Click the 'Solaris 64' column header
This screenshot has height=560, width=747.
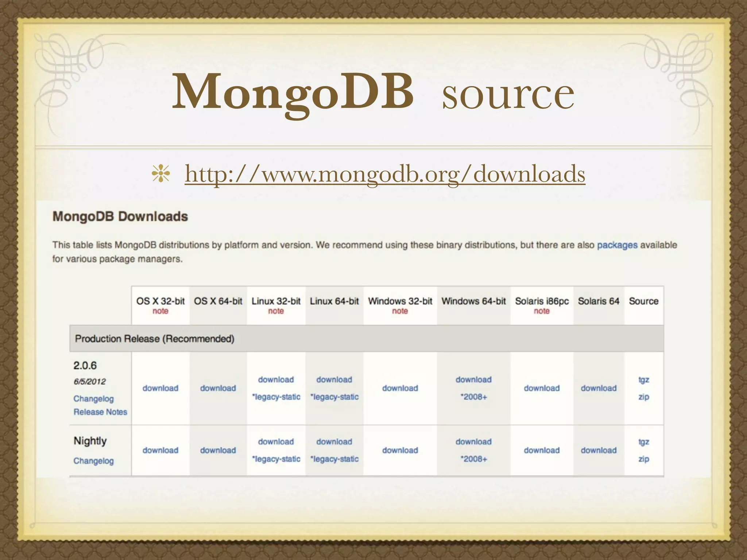pyautogui.click(x=599, y=301)
